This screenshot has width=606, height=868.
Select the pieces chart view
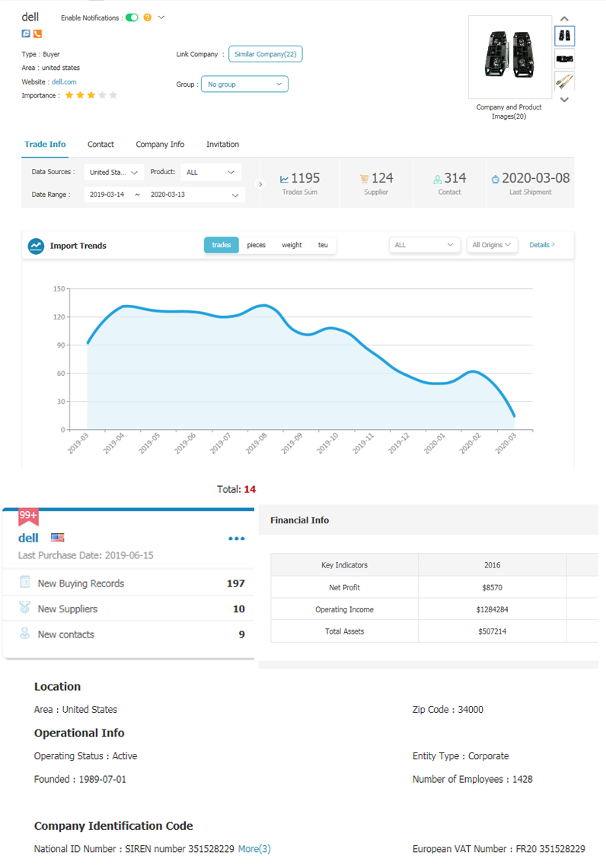click(256, 245)
